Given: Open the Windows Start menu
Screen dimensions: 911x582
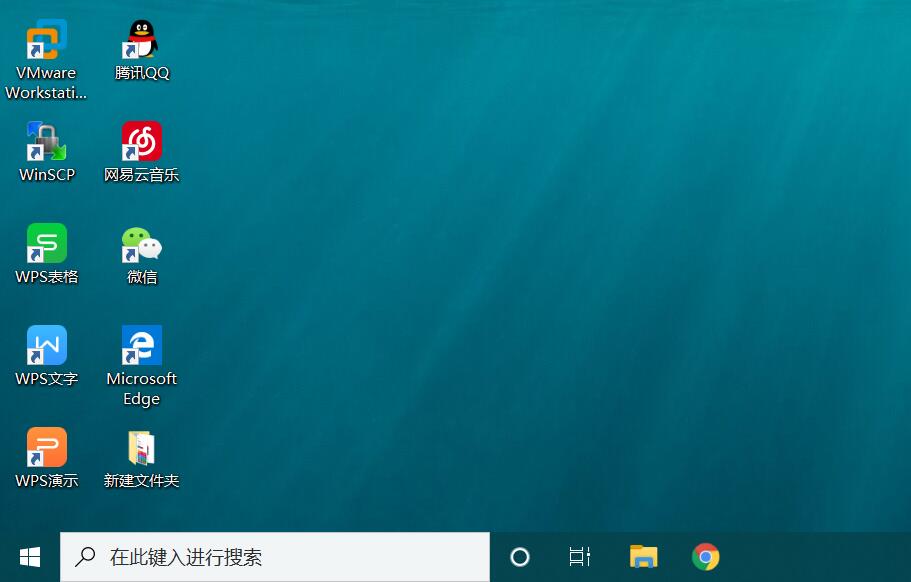Looking at the screenshot, I should [x=30, y=557].
